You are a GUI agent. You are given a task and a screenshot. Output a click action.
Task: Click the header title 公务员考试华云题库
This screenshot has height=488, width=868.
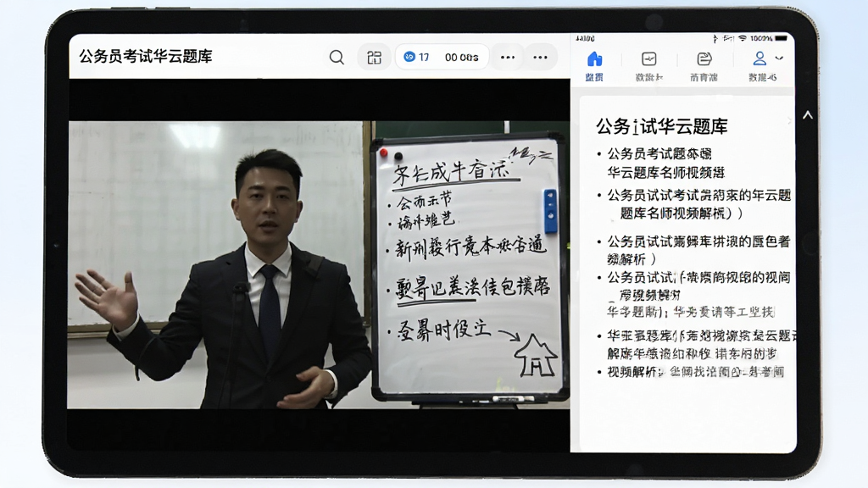146,57
